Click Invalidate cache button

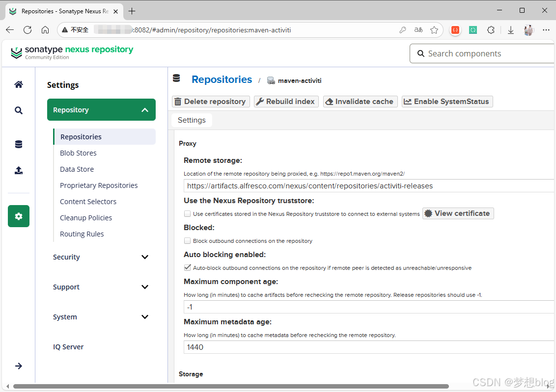(x=360, y=102)
